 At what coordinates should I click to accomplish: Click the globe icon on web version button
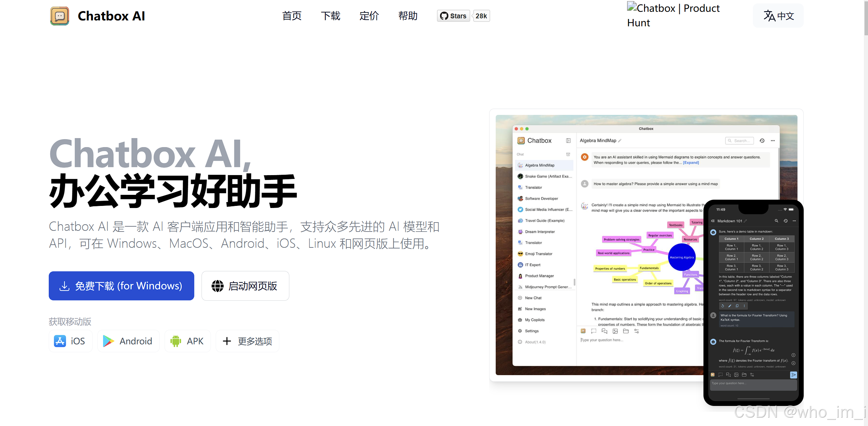pos(217,286)
